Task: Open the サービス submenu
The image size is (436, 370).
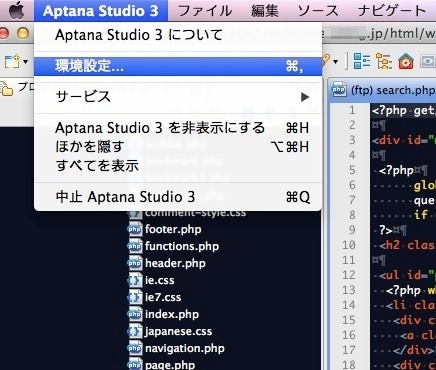Action: coord(178,97)
